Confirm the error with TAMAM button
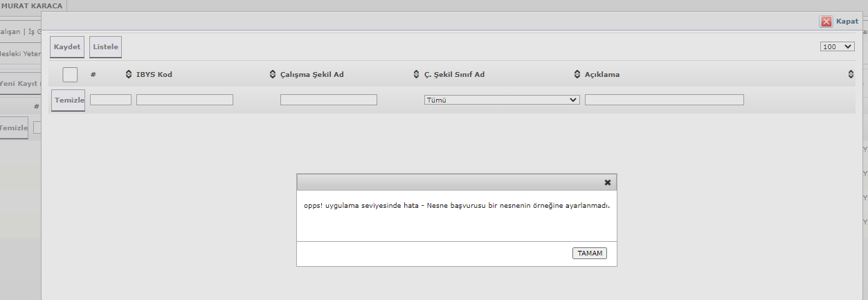This screenshot has width=868, height=300. click(x=589, y=254)
